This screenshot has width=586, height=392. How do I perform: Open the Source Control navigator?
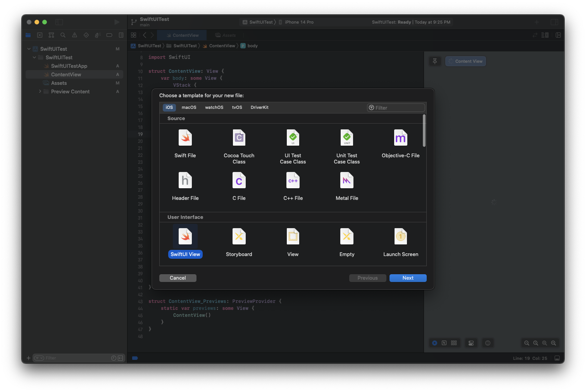point(40,35)
